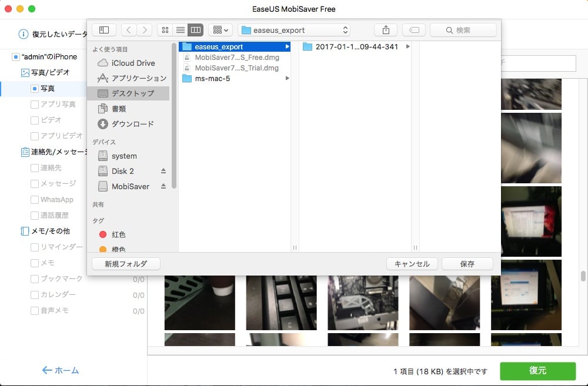Image resolution: width=588 pixels, height=386 pixels.
Task: Toggle the sidebar view button in the save dialog
Action: coord(104,30)
